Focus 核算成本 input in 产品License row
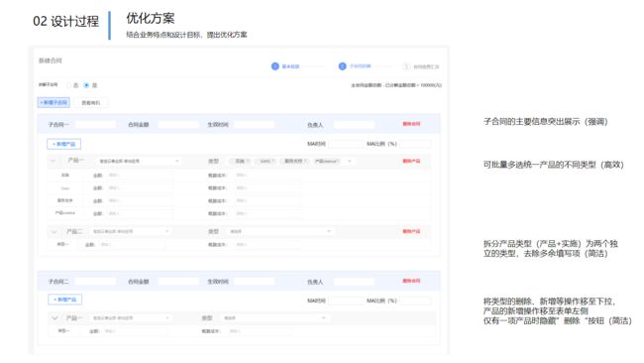The width and height of the screenshot is (644, 363). pos(267,213)
